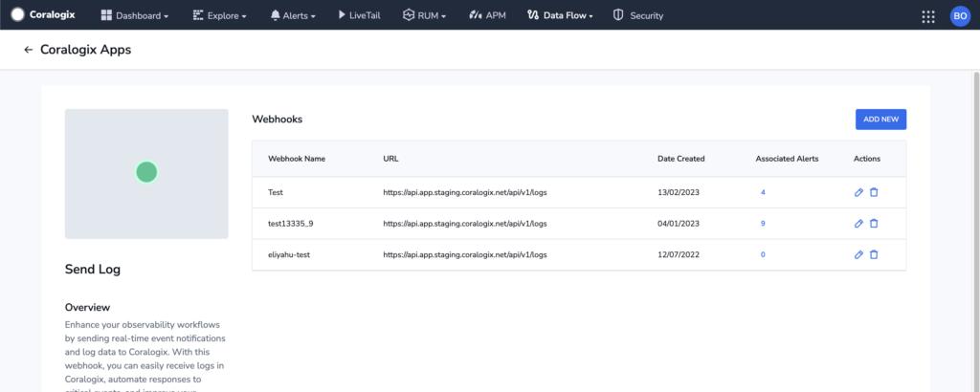
Task: Click the URL in the eliyahu-test row
Action: point(466,254)
